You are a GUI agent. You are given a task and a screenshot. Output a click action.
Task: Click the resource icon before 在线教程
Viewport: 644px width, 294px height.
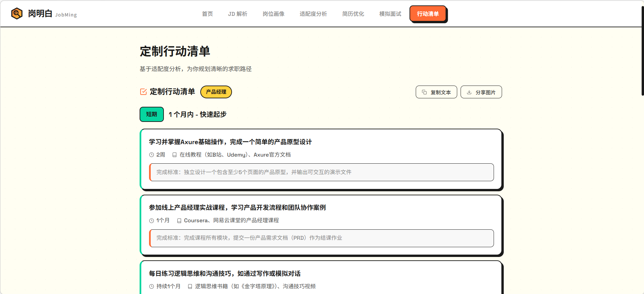[174, 155]
